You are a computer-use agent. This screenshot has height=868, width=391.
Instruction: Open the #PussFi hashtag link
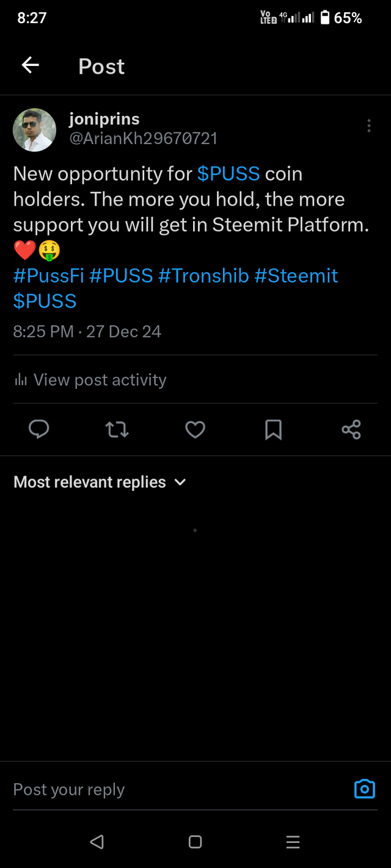48,276
